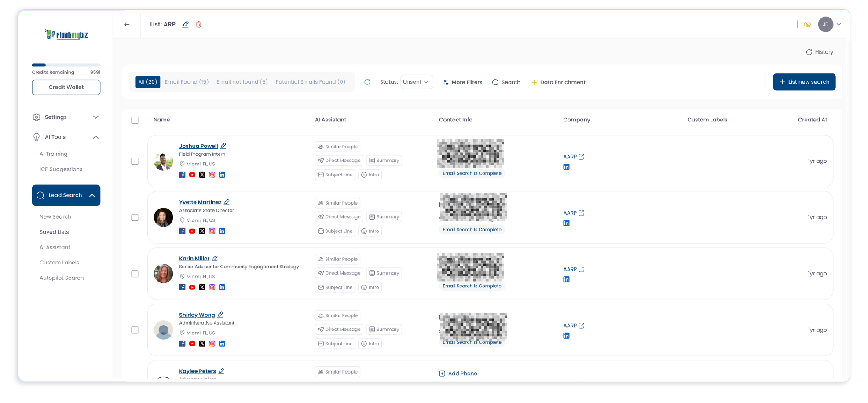Select the Shirley Wong row checkbox

(x=135, y=330)
